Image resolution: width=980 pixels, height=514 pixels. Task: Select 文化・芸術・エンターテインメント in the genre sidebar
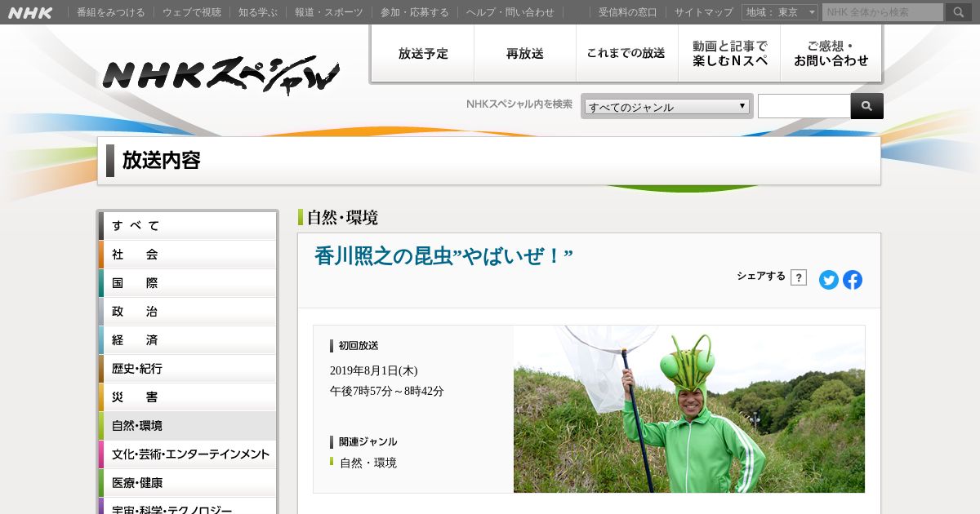pyautogui.click(x=188, y=454)
